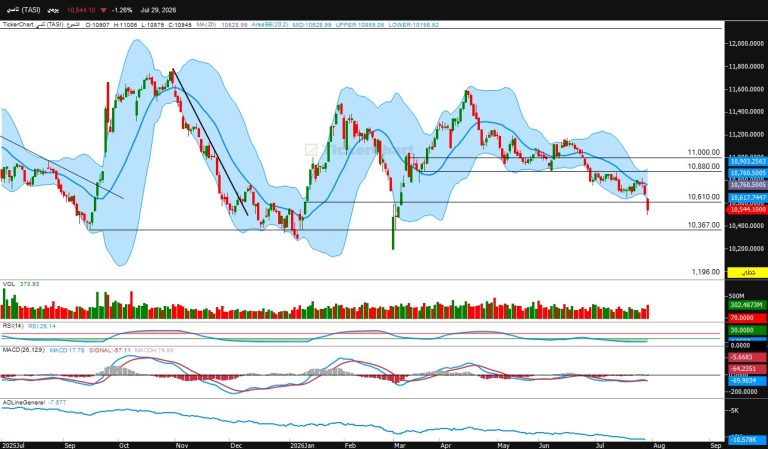The height and width of the screenshot is (449, 768).
Task: Select the MACD(26,12,9) indicator label
Action: 24,350
